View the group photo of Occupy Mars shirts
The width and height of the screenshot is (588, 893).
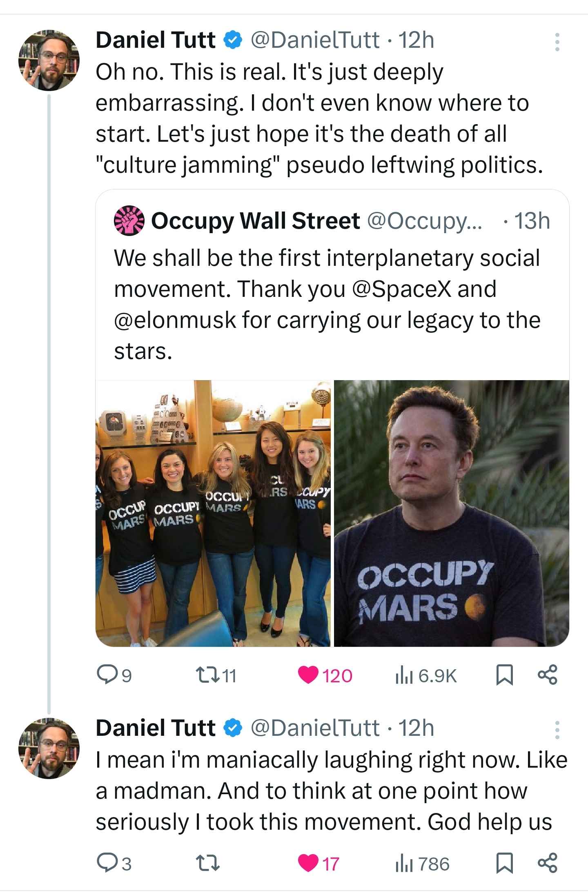(213, 513)
